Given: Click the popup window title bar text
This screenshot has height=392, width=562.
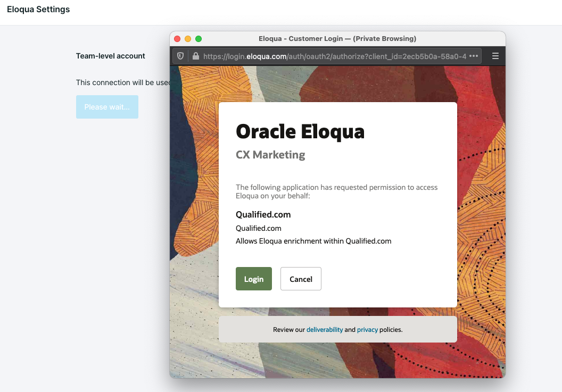Looking at the screenshot, I should click(337, 39).
